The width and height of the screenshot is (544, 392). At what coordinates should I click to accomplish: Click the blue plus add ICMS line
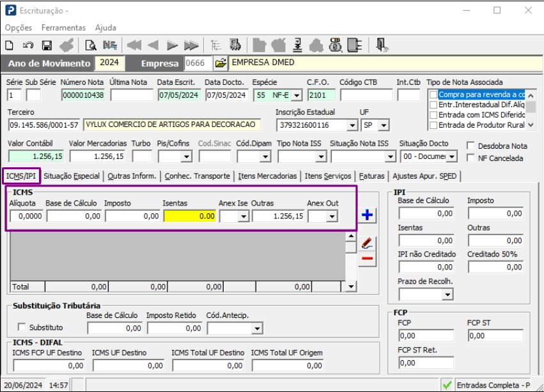(367, 215)
